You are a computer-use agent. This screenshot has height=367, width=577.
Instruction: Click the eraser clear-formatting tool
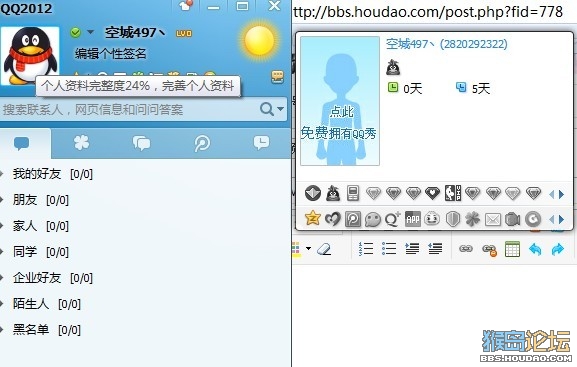[324, 249]
